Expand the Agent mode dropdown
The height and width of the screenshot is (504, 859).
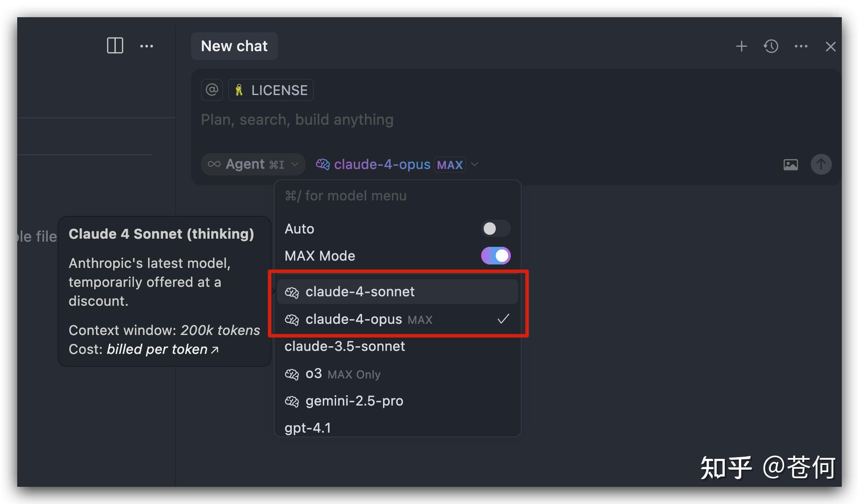253,164
